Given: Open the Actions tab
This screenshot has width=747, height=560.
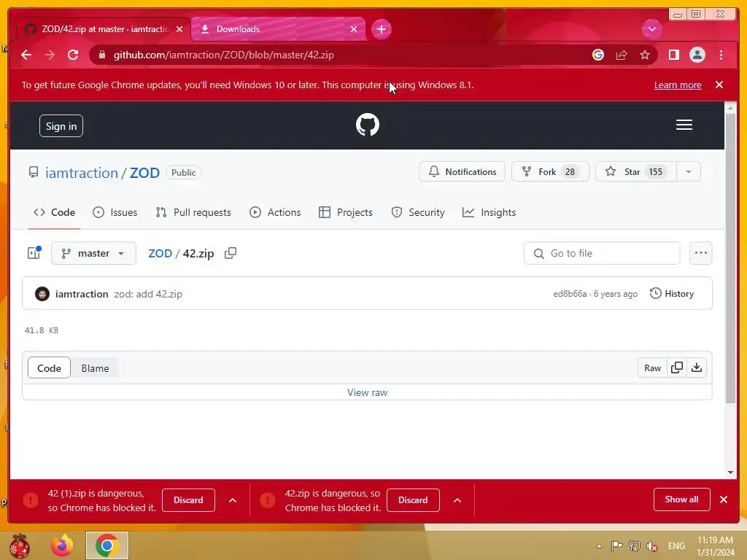Looking at the screenshot, I should click(x=275, y=212).
